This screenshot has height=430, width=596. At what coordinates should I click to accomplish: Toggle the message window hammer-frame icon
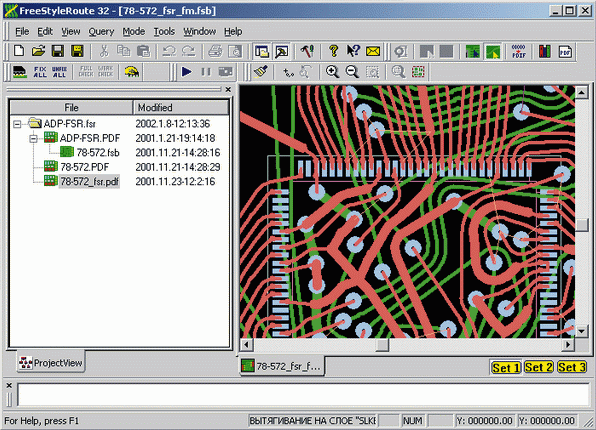282,51
